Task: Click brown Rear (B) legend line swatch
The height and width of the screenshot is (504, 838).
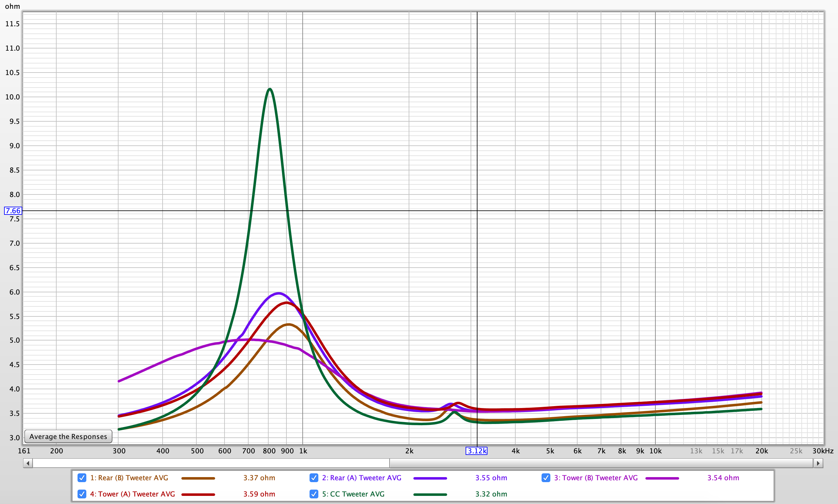Action: [x=198, y=478]
